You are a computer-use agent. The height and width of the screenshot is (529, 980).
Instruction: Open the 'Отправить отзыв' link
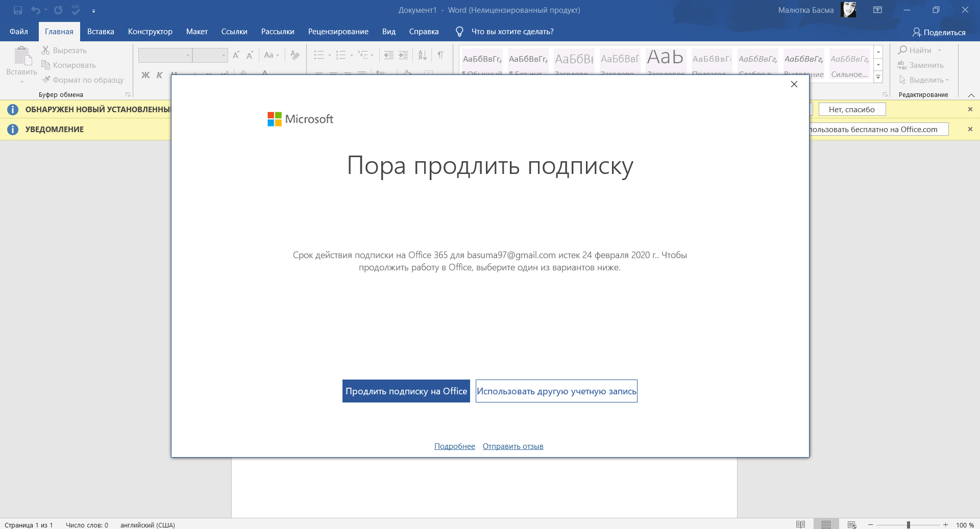[513, 446]
